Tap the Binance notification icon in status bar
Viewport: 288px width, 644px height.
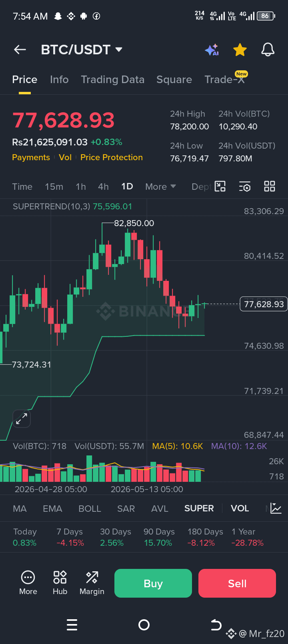tap(71, 16)
